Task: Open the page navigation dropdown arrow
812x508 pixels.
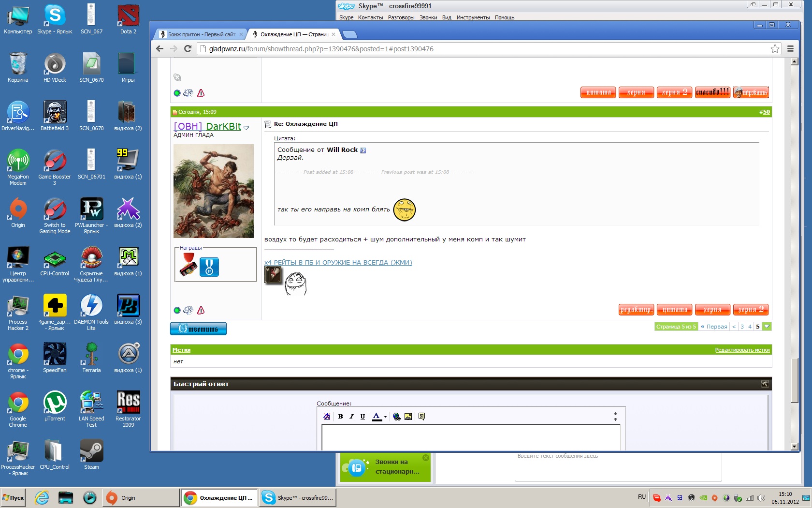Action: tap(767, 327)
